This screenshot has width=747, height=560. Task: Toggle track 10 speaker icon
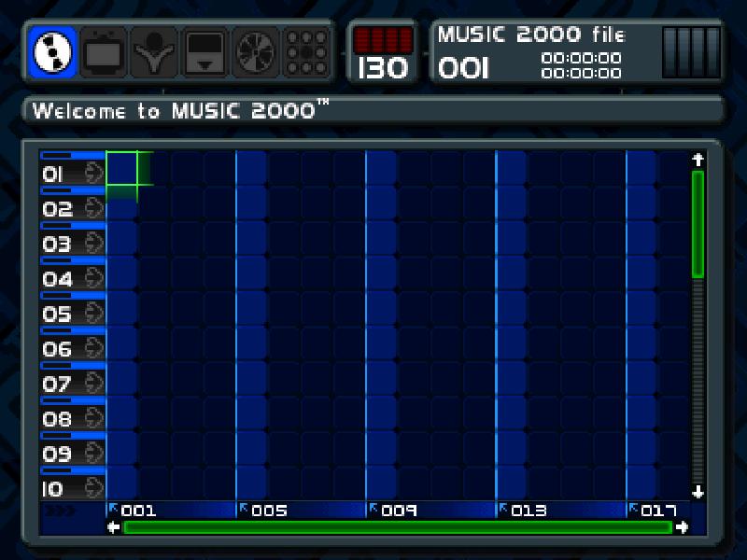click(94, 487)
